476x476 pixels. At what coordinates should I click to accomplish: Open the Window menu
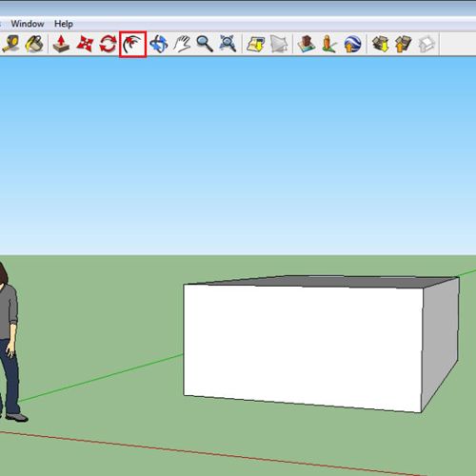point(28,24)
